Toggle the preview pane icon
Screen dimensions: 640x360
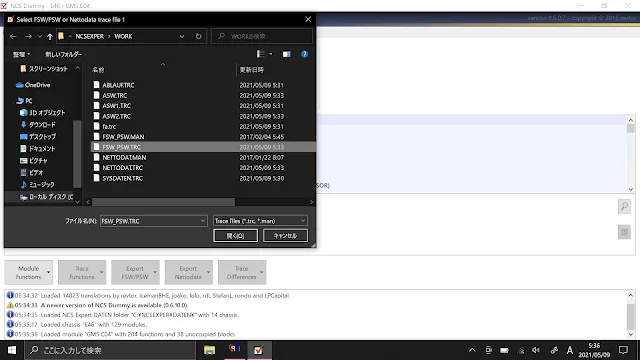pyautogui.click(x=287, y=54)
